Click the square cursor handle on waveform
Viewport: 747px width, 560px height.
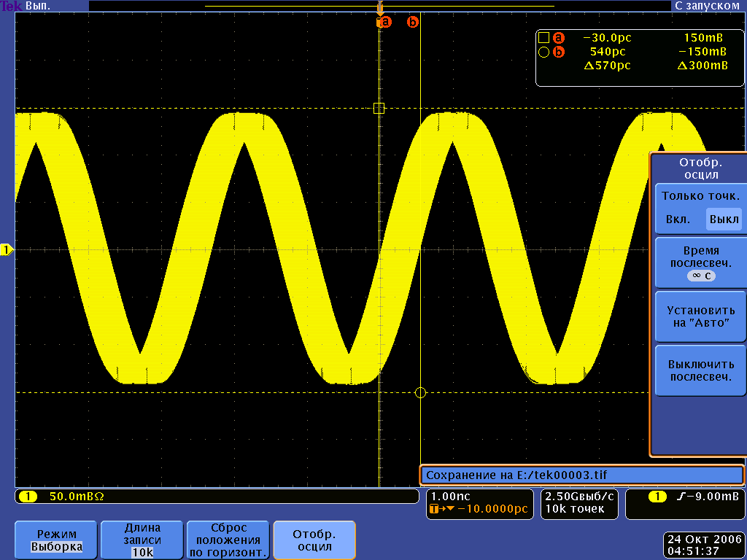point(379,108)
